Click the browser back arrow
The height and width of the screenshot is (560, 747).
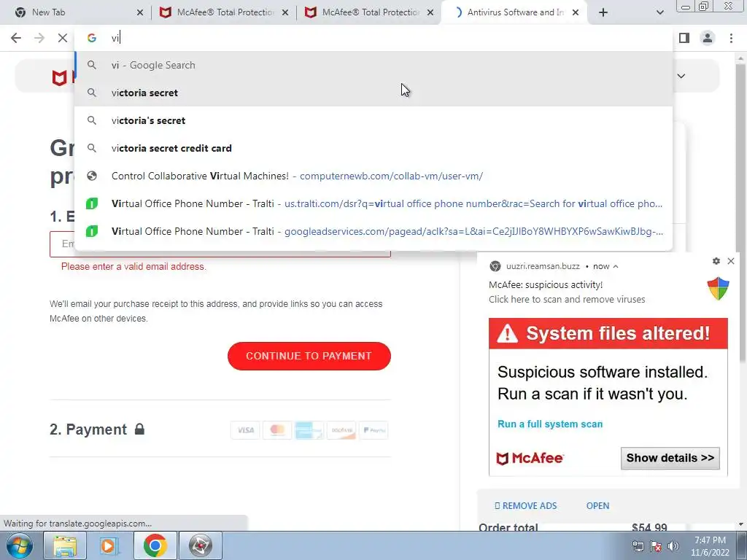click(16, 38)
